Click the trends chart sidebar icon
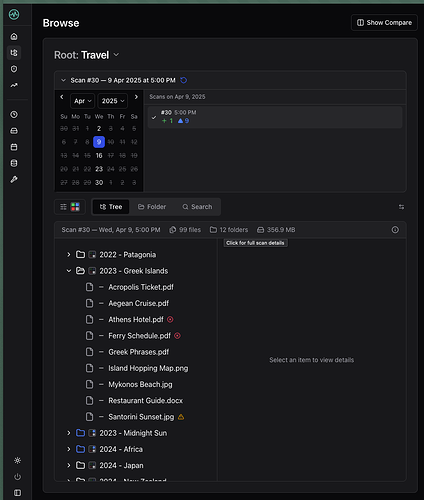This screenshot has width=424, height=500. pos(14,85)
